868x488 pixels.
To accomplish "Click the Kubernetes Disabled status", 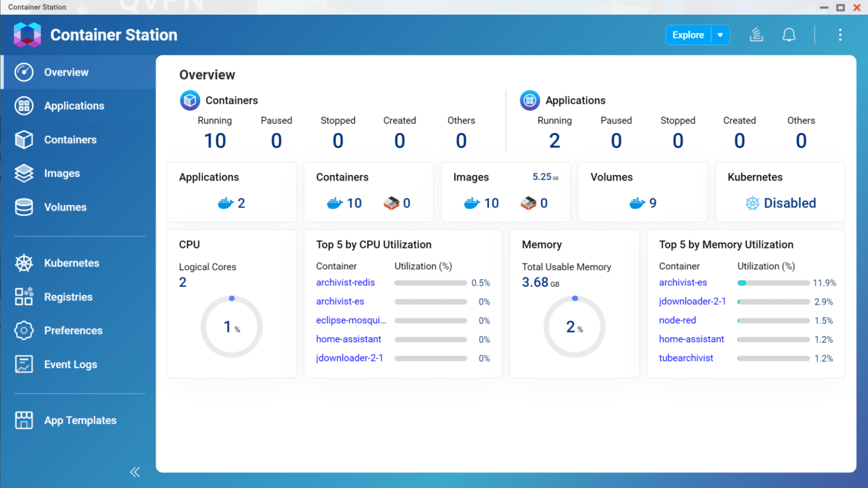I will (789, 203).
